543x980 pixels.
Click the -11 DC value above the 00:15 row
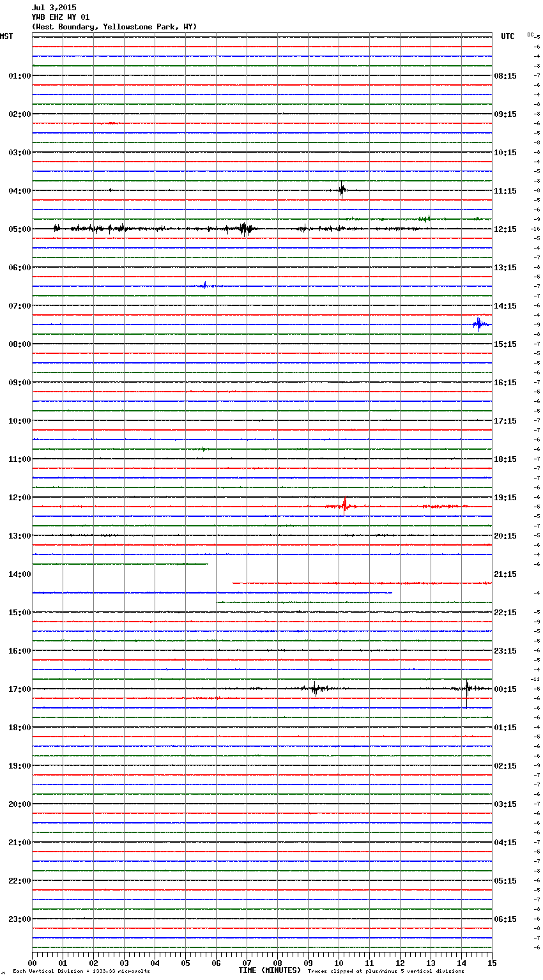point(535,679)
